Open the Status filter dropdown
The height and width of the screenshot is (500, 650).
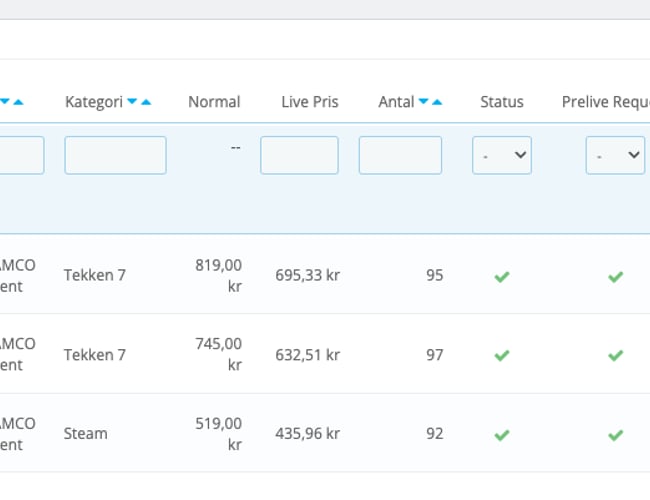click(502, 155)
